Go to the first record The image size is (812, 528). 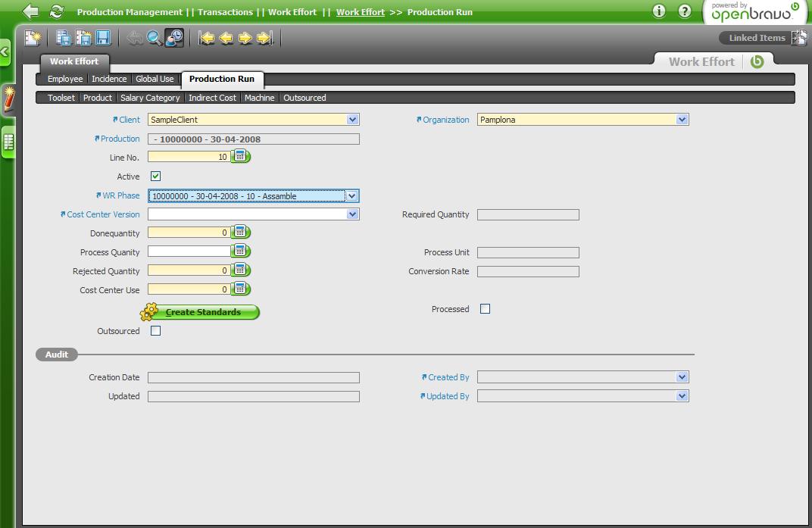tap(207, 38)
